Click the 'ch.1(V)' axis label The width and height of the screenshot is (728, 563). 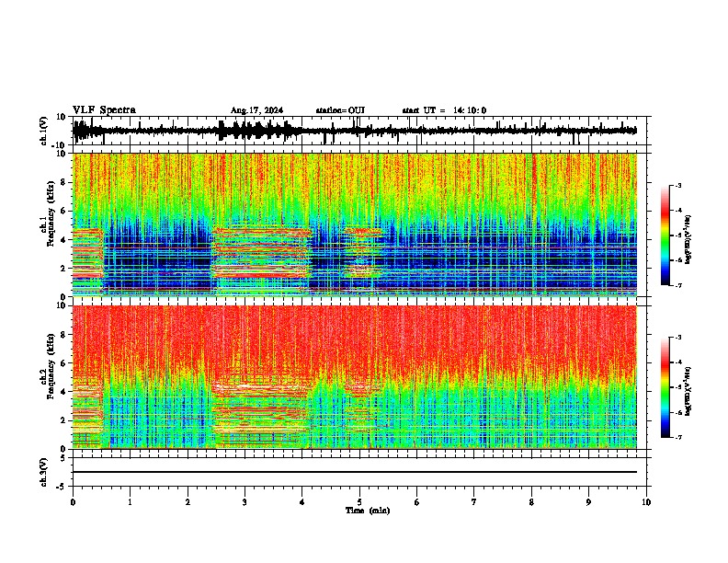pos(44,131)
